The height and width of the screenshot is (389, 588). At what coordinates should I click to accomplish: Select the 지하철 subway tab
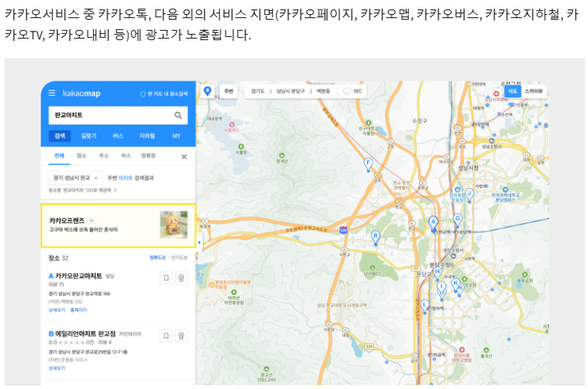147,135
